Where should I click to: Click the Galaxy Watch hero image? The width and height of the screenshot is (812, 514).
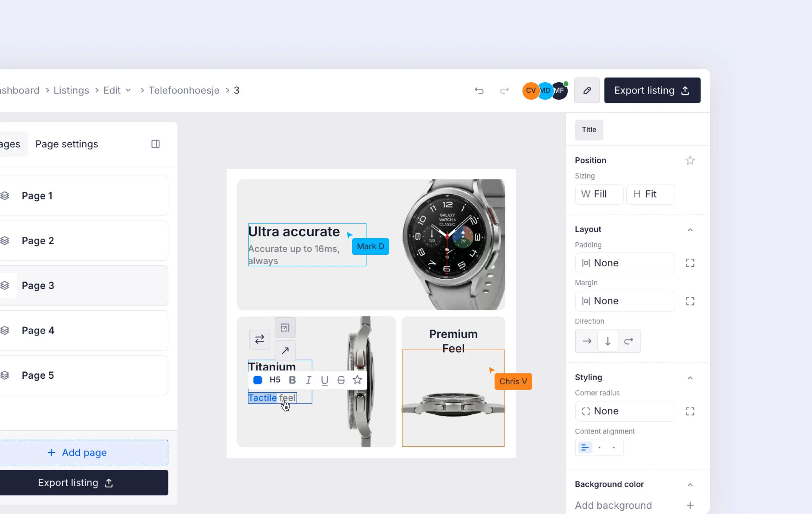453,245
